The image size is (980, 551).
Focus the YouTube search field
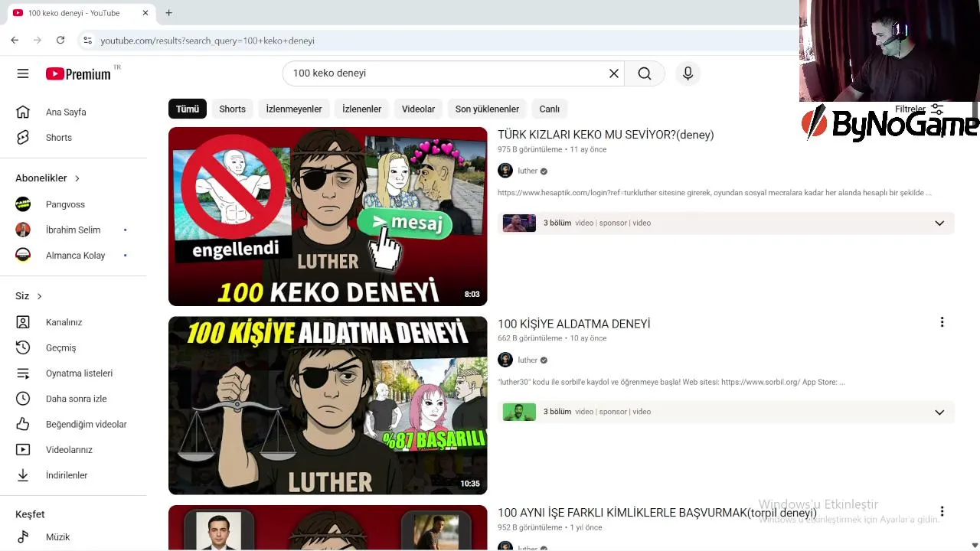point(448,73)
